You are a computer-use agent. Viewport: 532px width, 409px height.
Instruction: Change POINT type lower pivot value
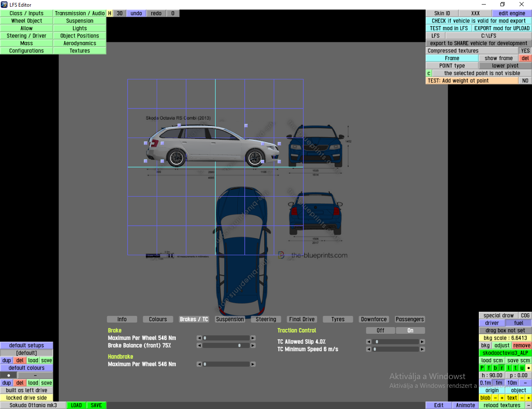pos(505,66)
